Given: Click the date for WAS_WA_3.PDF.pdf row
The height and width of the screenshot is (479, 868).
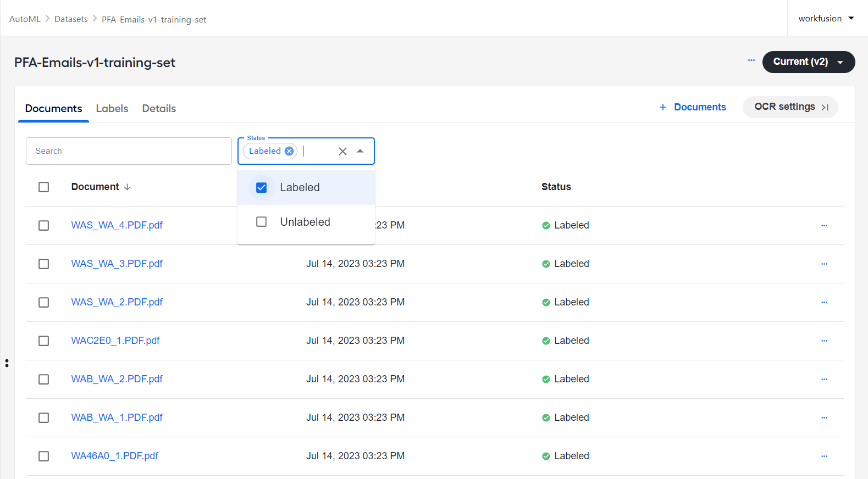Looking at the screenshot, I should pos(356,264).
